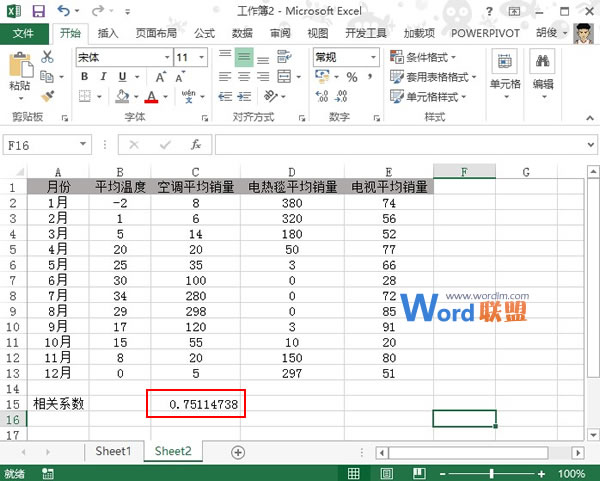
Task: Expand the 单元格样式 cell styles menu
Action: pyautogui.click(x=428, y=96)
